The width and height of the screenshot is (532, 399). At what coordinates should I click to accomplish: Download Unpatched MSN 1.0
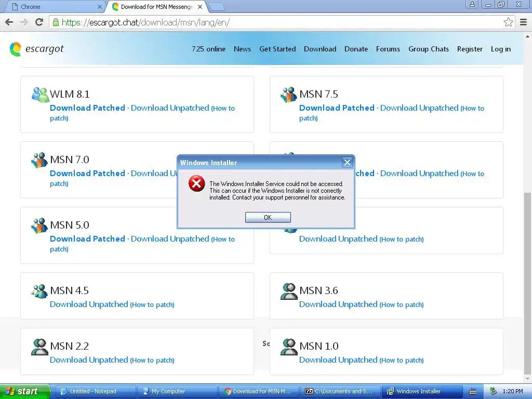[338, 360]
